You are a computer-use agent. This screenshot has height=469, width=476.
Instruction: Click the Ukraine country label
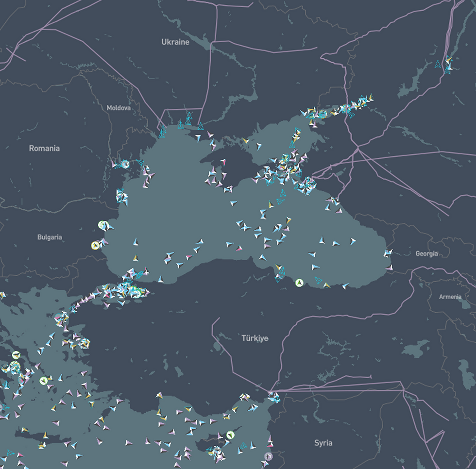pos(175,42)
